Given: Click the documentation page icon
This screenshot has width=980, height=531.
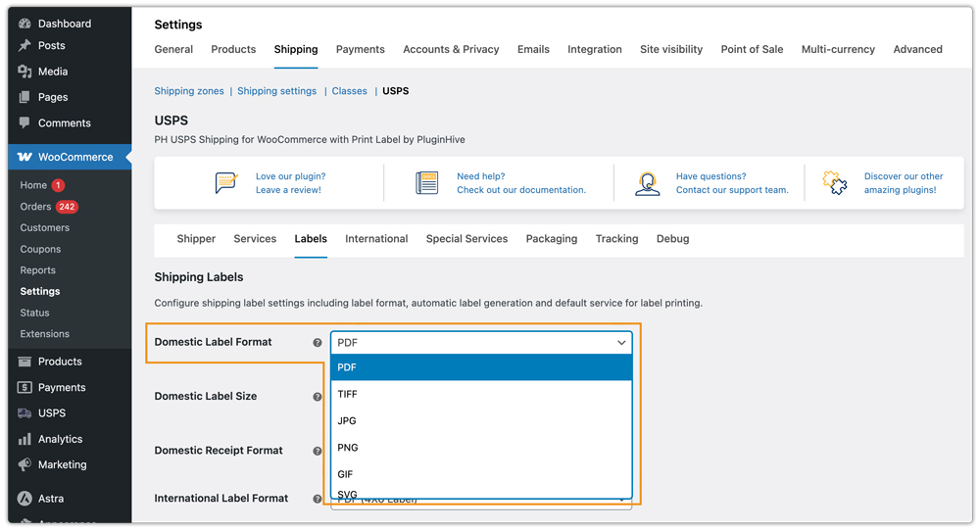Looking at the screenshot, I should pos(427,183).
